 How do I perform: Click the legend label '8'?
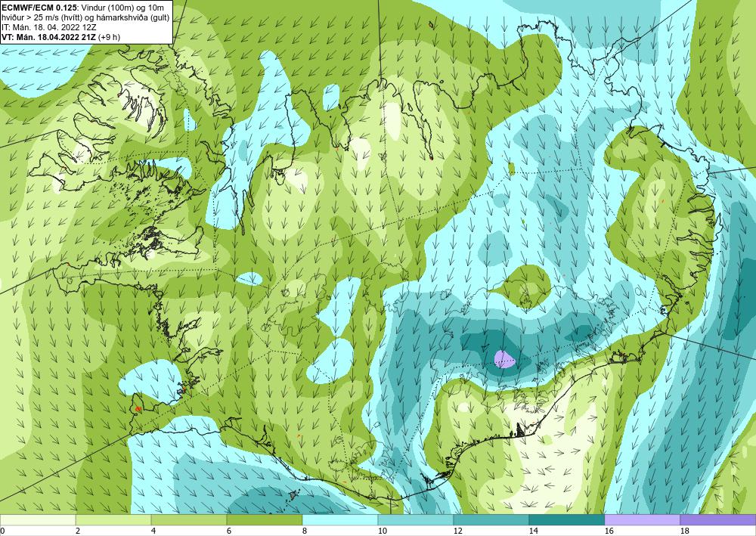pyautogui.click(x=304, y=531)
